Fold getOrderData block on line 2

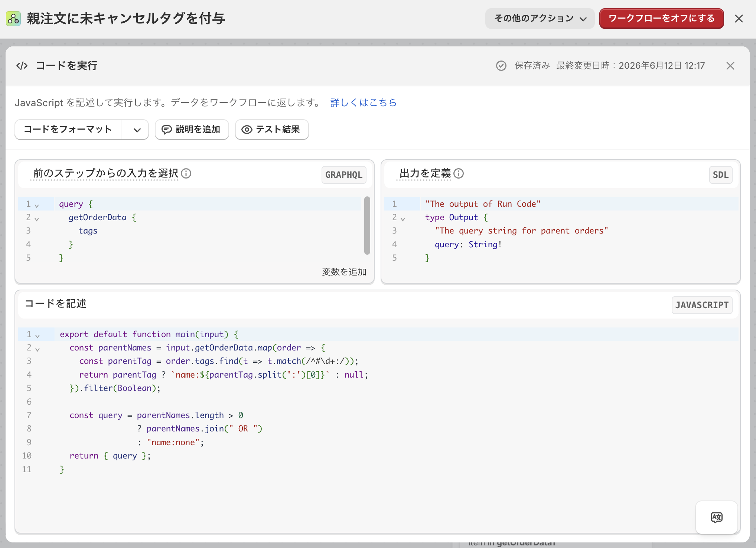pos(36,219)
